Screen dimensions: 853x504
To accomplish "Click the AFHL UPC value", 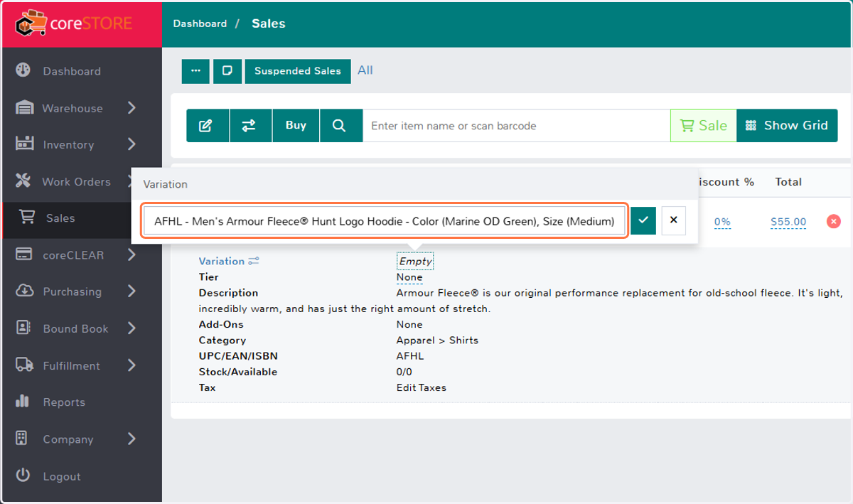I will coord(410,356).
